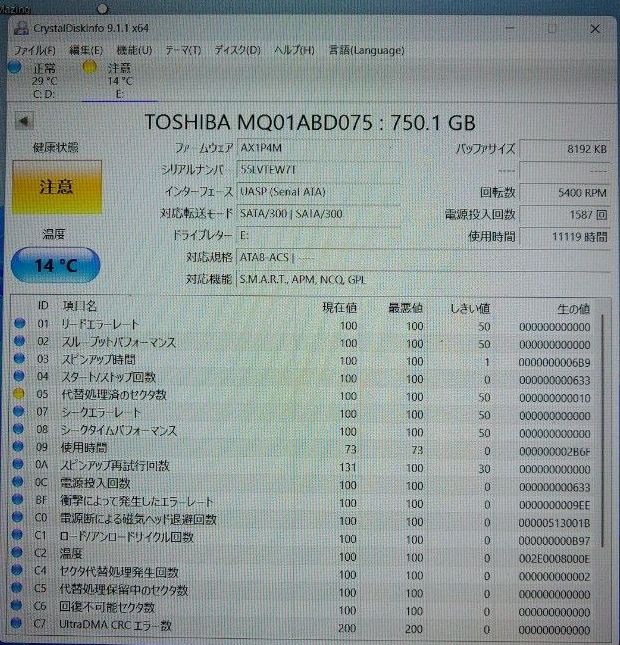
Task: Click blue status icon for ID 01 リードエラーレート
Action: tap(19, 323)
